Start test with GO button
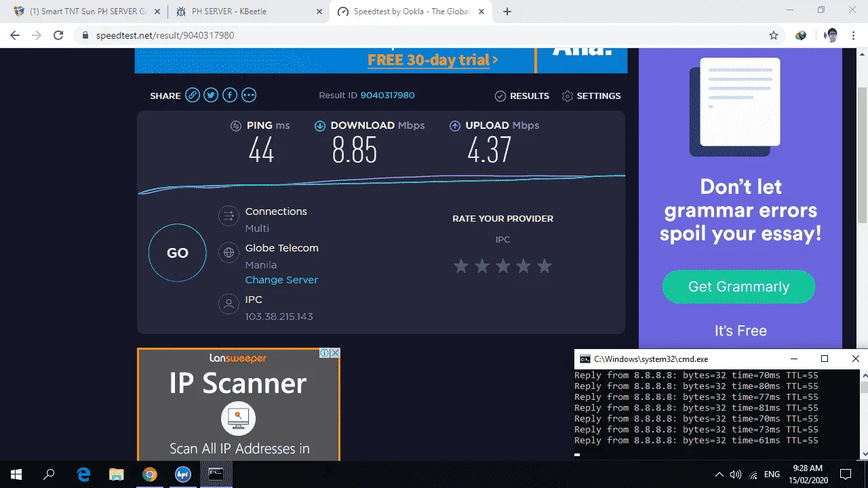Image resolution: width=868 pixels, height=488 pixels. click(x=177, y=253)
